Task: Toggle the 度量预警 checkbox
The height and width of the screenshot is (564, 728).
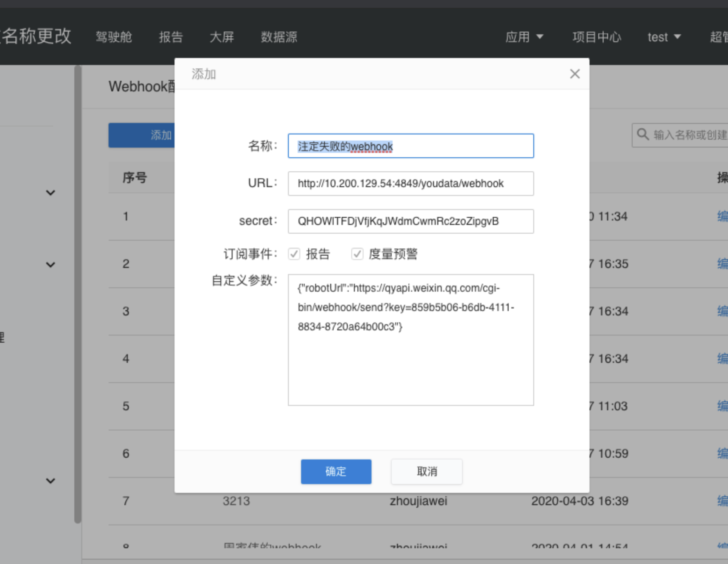Action: tap(357, 254)
